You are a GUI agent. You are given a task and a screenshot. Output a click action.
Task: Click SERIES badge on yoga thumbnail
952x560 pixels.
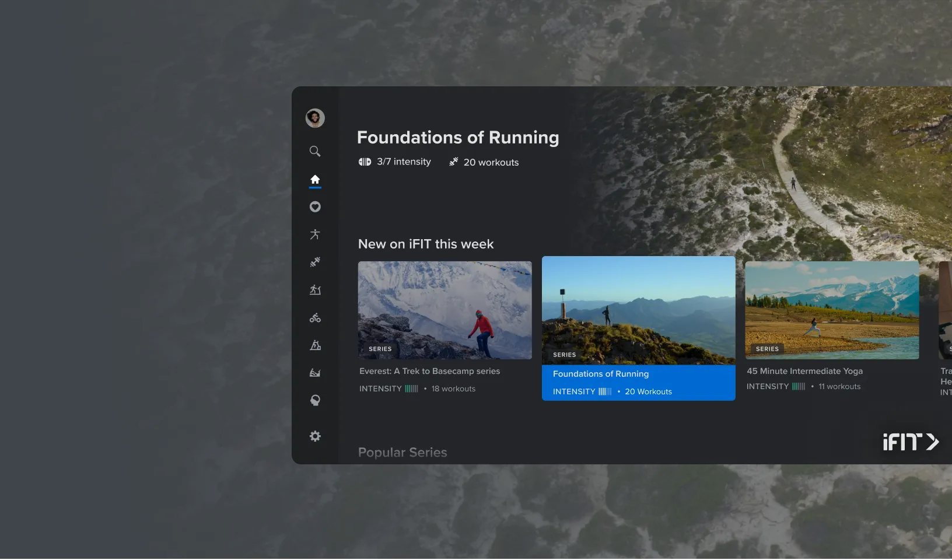tap(767, 349)
